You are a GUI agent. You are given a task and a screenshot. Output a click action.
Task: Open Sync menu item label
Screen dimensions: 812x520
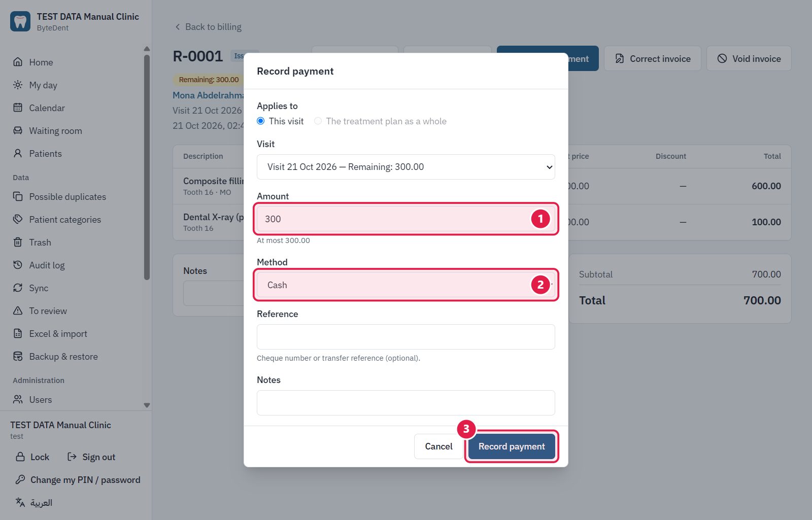(x=39, y=288)
